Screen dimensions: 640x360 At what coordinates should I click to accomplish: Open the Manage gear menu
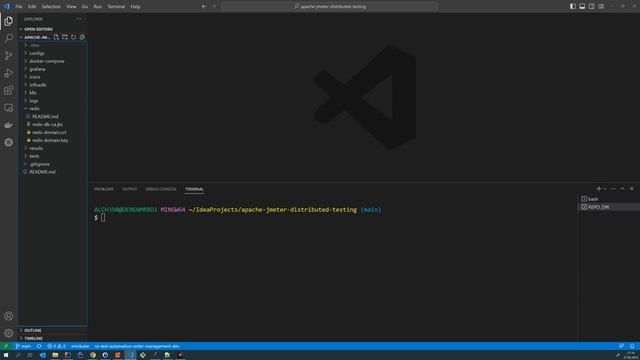[9, 333]
